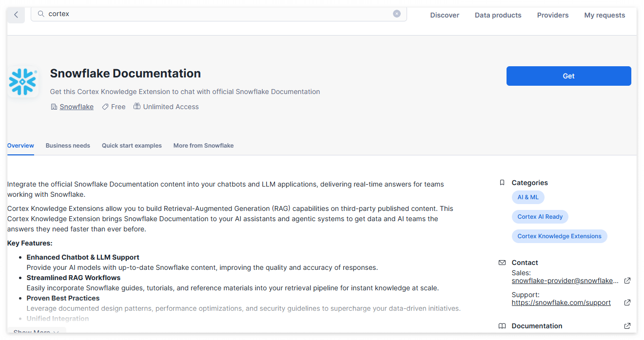Select the Cortex AI Ready category chip

click(x=540, y=217)
